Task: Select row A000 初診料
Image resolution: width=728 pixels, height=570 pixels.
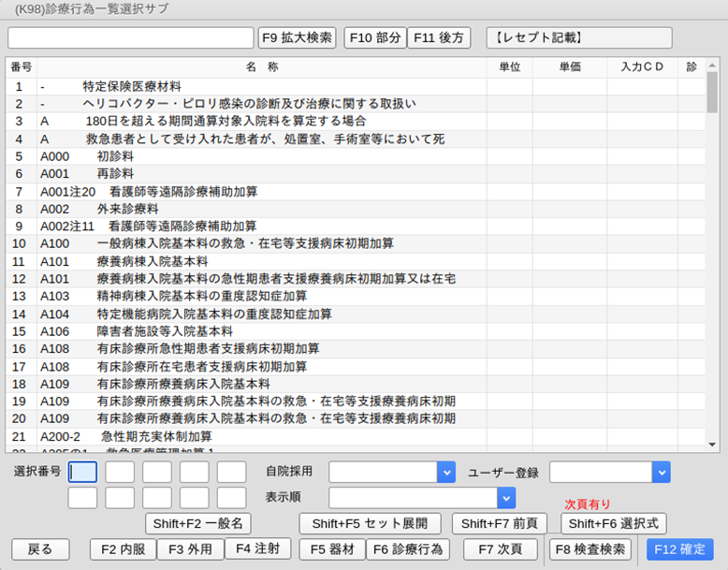Action: (262, 156)
